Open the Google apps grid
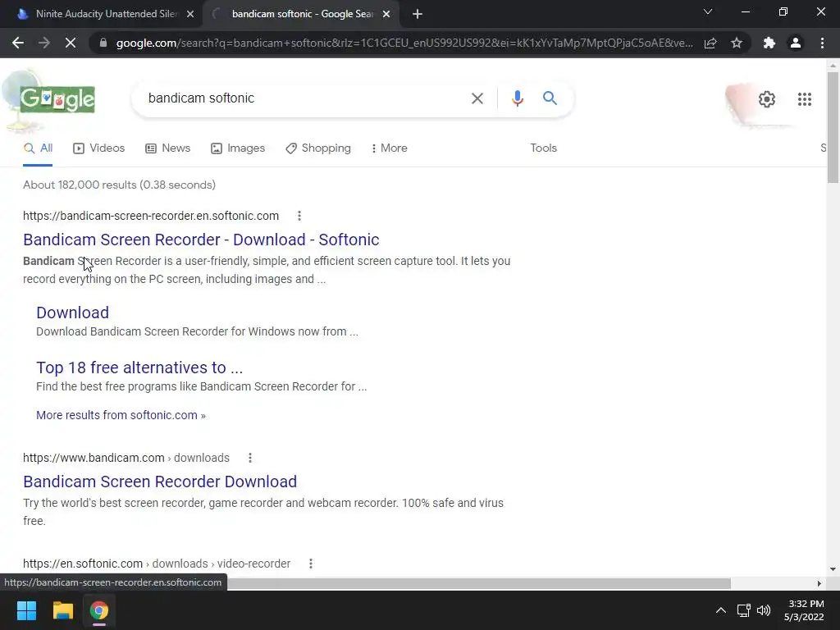The width and height of the screenshot is (840, 630). click(x=804, y=99)
